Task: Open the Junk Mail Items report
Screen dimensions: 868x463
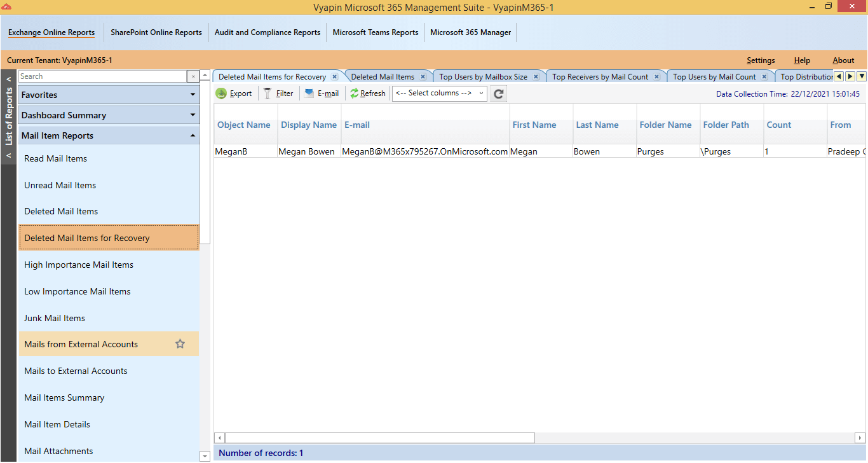Action: pos(109,318)
